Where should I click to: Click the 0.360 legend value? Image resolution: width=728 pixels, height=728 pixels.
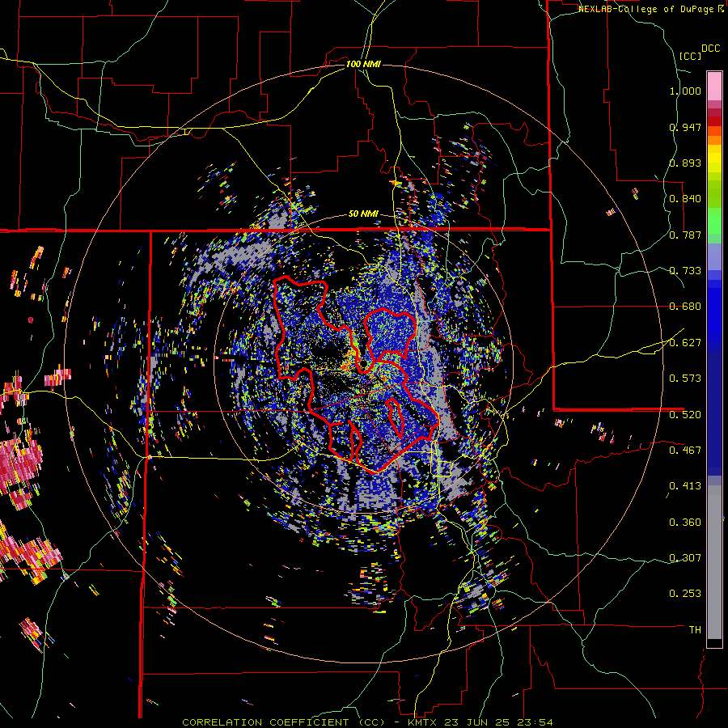point(685,523)
